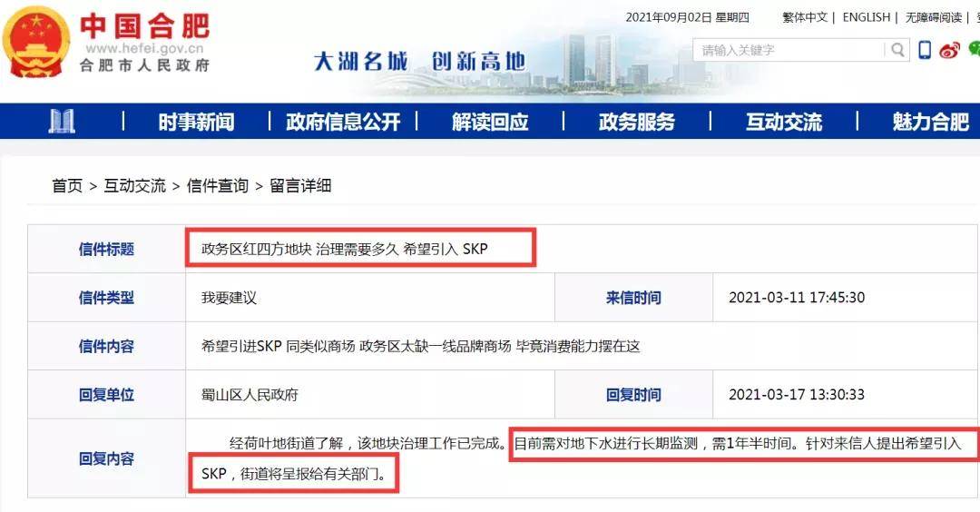Open the 互动交流 navigation menu

(784, 122)
